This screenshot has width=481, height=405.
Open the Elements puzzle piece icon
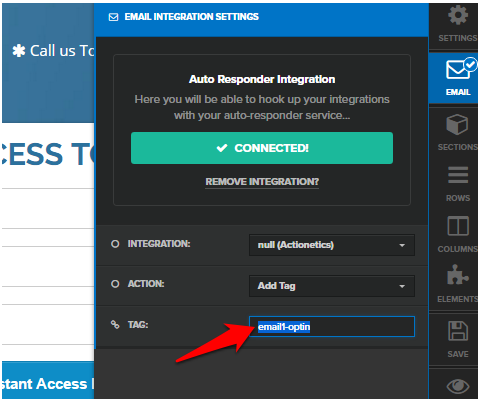tap(458, 275)
